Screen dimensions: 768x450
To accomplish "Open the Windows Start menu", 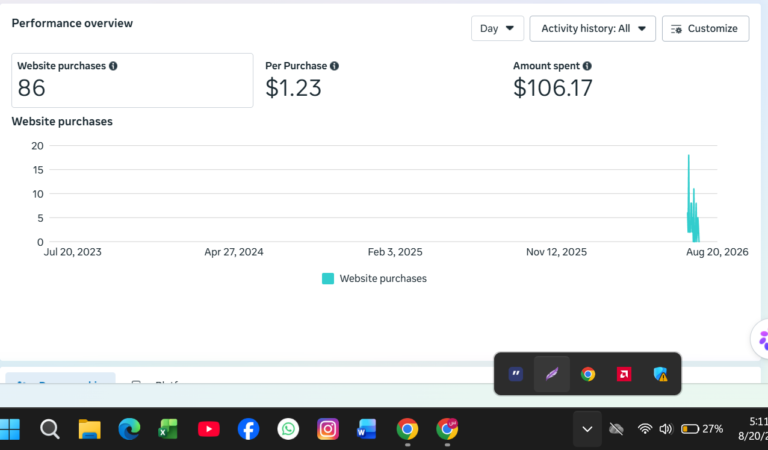I will point(10,429).
